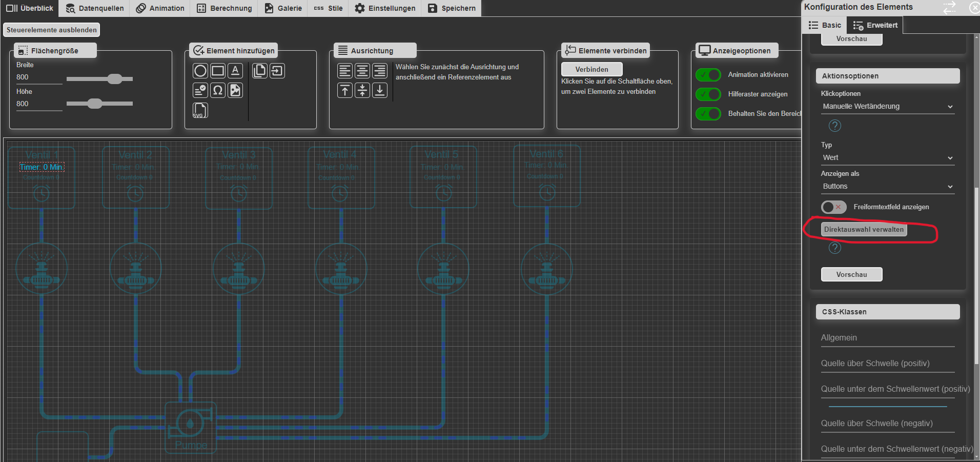
Task: Click Quelle über Schwelle (positiv) field
Action: pyautogui.click(x=888, y=364)
